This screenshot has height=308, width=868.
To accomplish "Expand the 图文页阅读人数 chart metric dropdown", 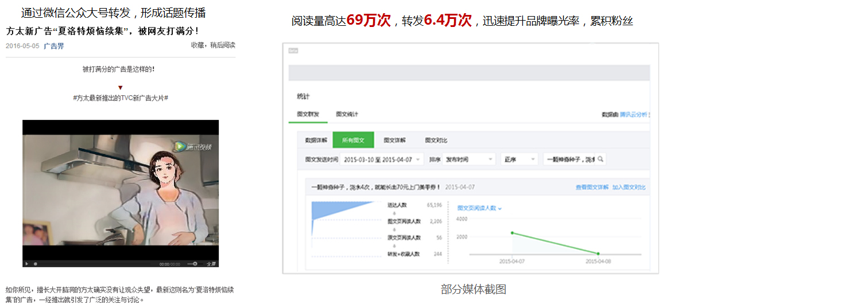I will coord(479,208).
